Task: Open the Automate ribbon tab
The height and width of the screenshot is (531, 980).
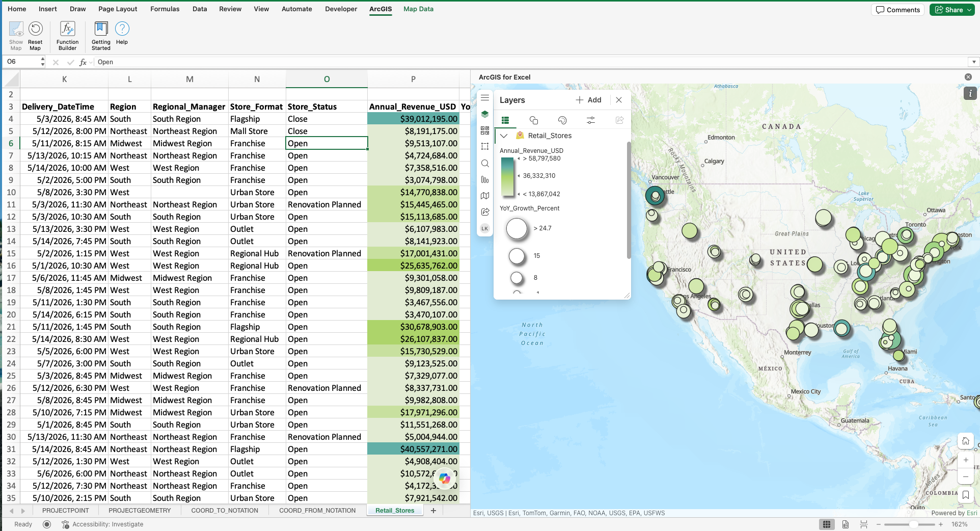Action: tap(296, 9)
